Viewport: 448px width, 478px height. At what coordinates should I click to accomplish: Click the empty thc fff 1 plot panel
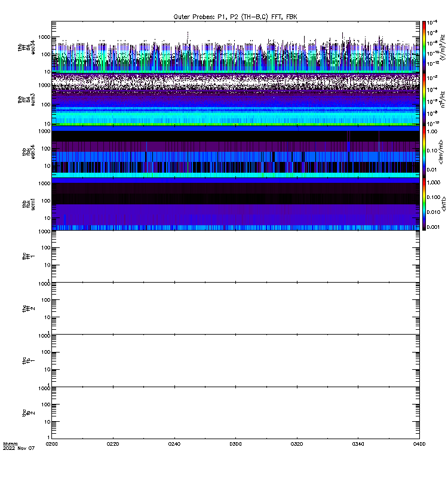click(x=235, y=256)
